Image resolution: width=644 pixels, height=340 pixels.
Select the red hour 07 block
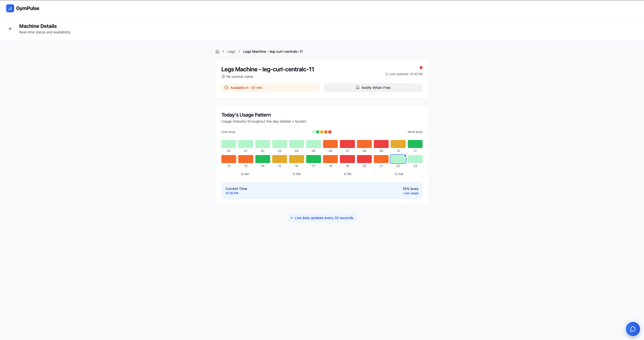click(347, 144)
